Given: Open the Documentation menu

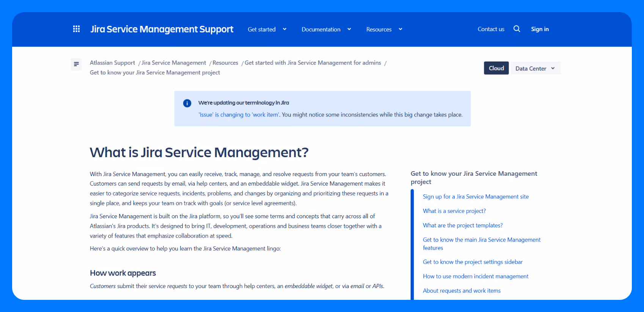Looking at the screenshot, I should tap(321, 29).
